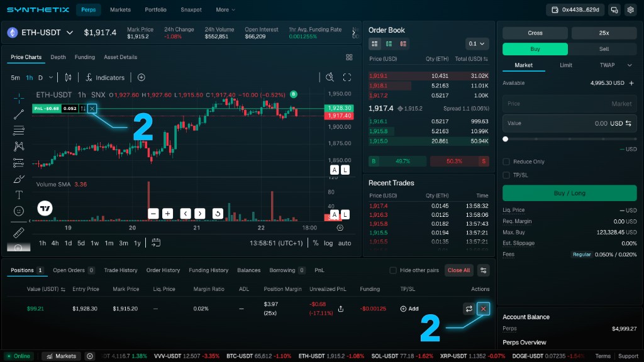The image size is (644, 362).
Task: Check Hide other pairs
Action: click(x=393, y=270)
